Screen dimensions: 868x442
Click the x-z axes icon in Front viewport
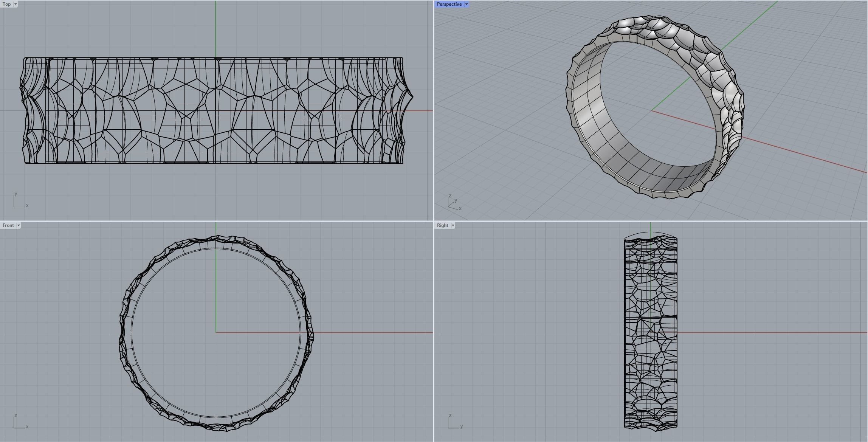[21, 421]
